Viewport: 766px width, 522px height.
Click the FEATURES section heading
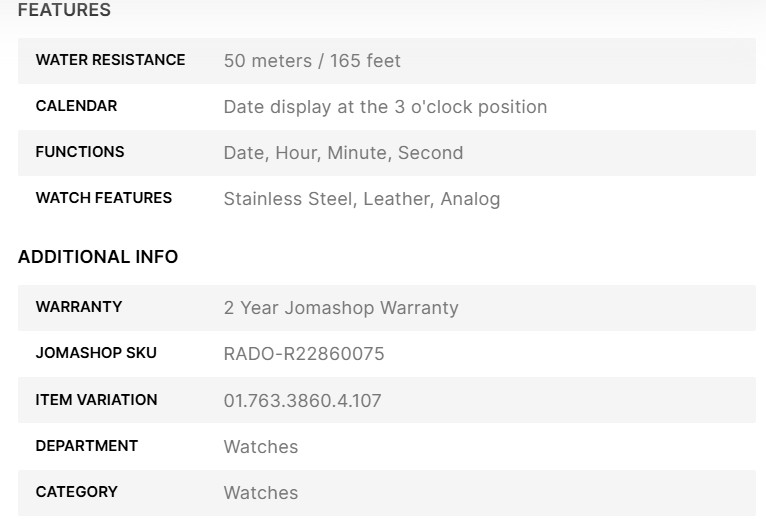point(64,10)
